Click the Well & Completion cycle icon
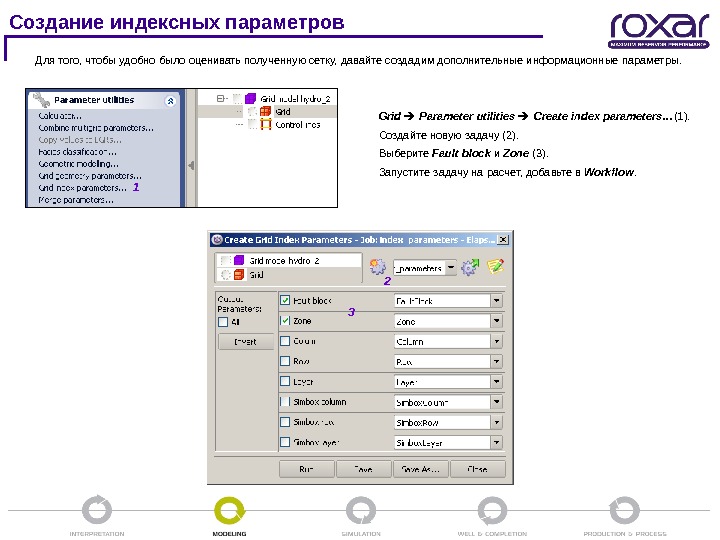The width and height of the screenshot is (720, 540). pyautogui.click(x=492, y=510)
